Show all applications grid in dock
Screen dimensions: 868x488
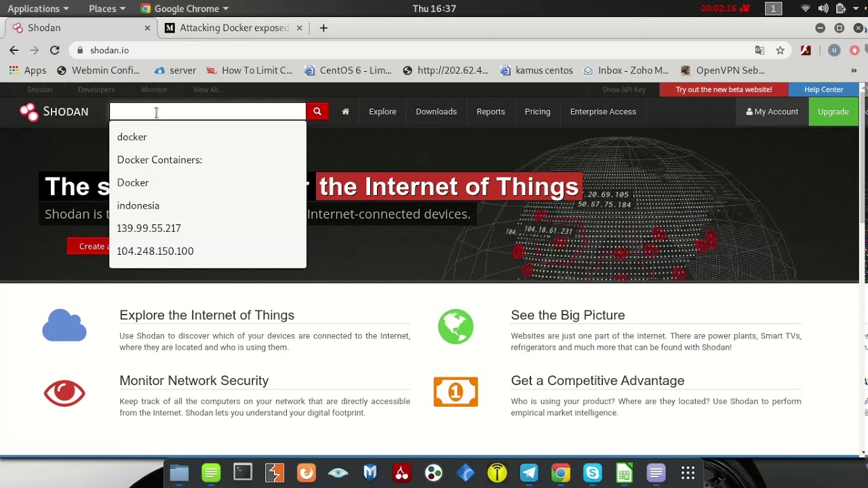[x=688, y=472]
